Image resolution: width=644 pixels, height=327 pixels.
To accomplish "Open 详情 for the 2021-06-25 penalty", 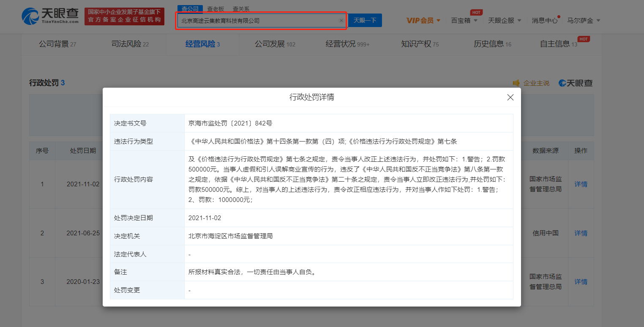I will [x=581, y=233].
